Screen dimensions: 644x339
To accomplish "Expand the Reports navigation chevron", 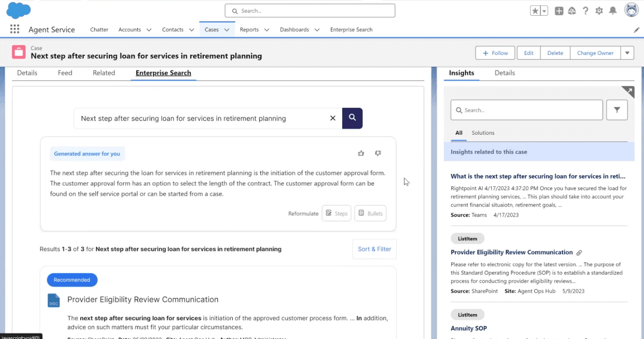I will click(x=266, y=30).
